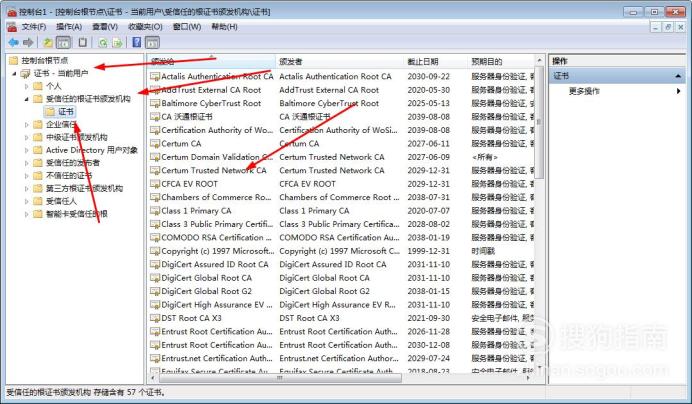692x404 pixels.
Task: Sort by the 颁发给 column header
Action: [211, 61]
